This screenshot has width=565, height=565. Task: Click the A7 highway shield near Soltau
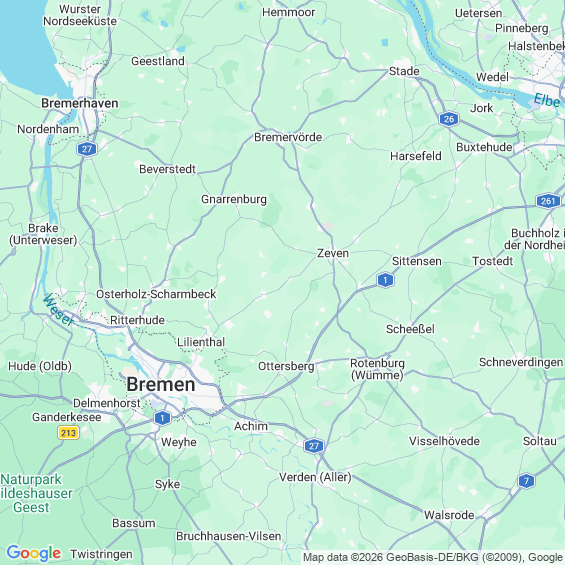coord(526,481)
